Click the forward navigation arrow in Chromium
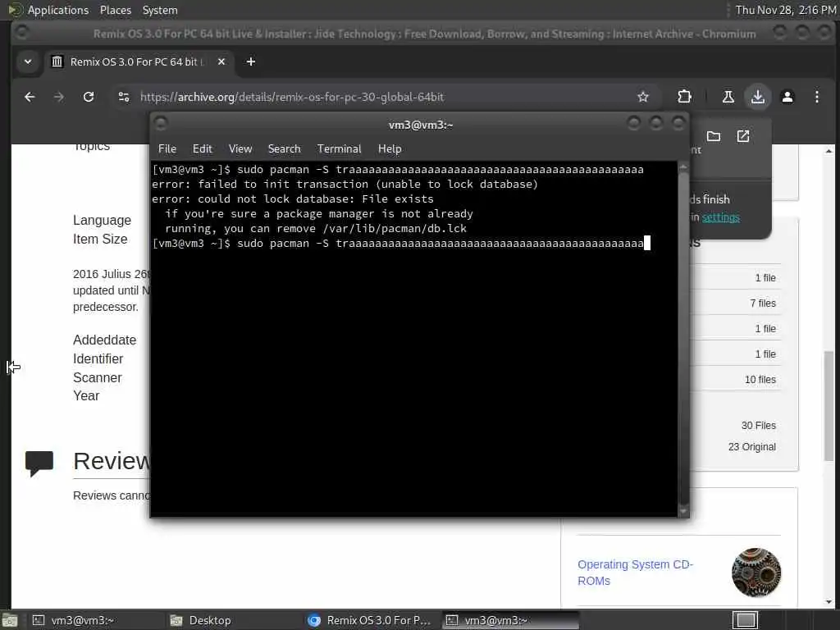 click(x=59, y=97)
